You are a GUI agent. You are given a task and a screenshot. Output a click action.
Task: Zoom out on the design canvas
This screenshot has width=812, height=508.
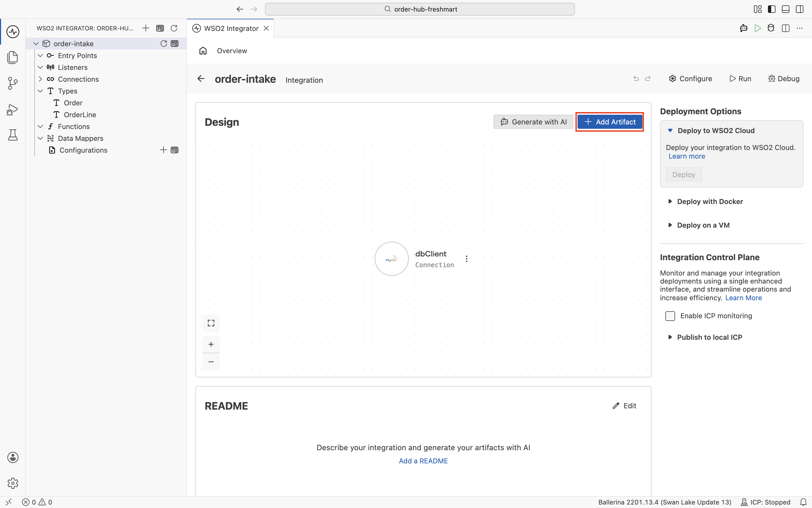coord(211,362)
